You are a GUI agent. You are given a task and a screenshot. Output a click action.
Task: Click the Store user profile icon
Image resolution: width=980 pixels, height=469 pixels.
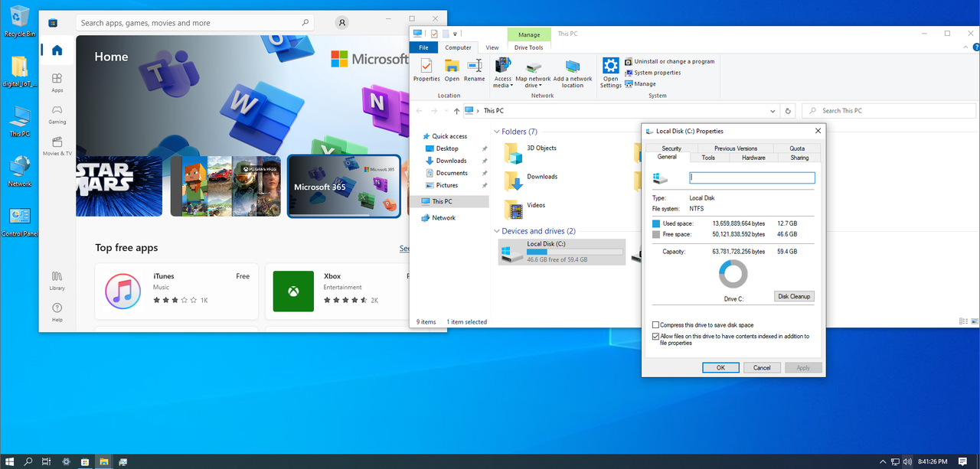coord(342,23)
